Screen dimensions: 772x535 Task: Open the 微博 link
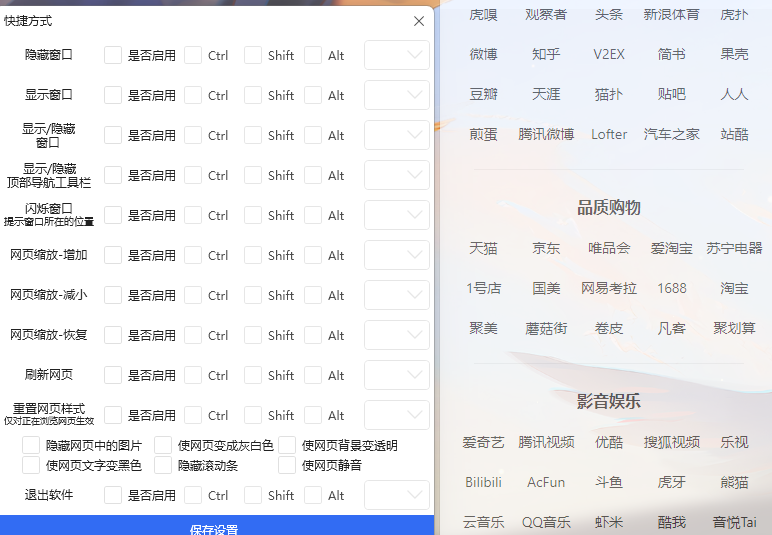click(x=483, y=54)
